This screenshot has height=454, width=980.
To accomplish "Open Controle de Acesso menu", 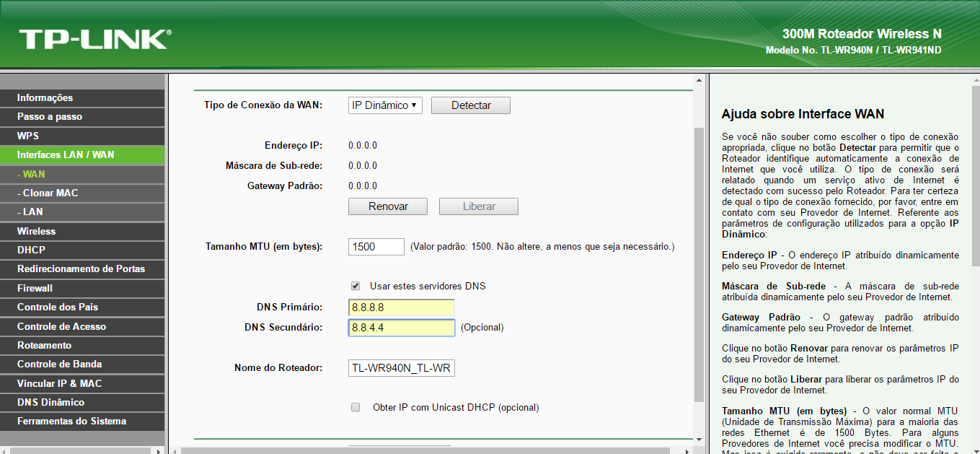I will [x=82, y=326].
